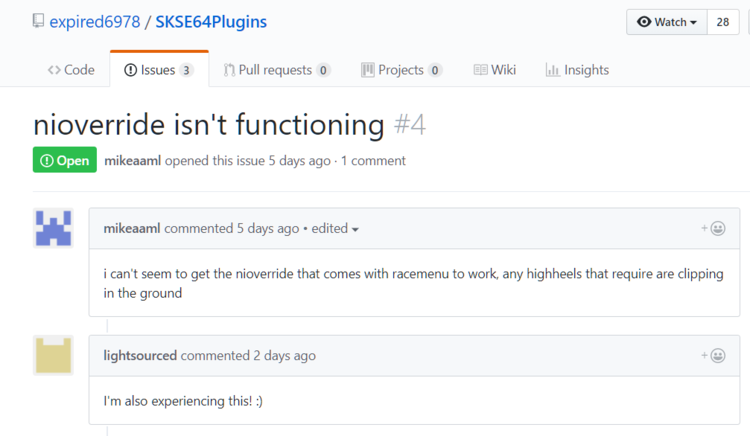The width and height of the screenshot is (750, 436).
Task: Click the Pull requests tab icon
Action: [x=229, y=70]
